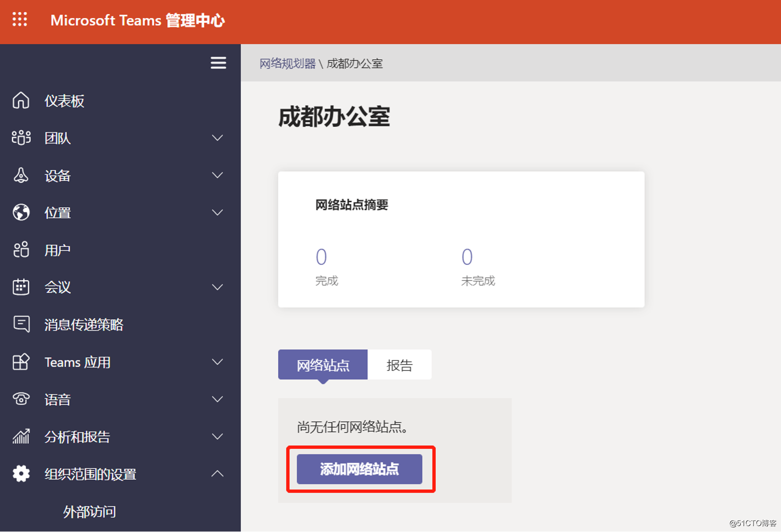Click 组织范围的设置 label in sidebar
The image size is (781, 532).
tap(90, 474)
